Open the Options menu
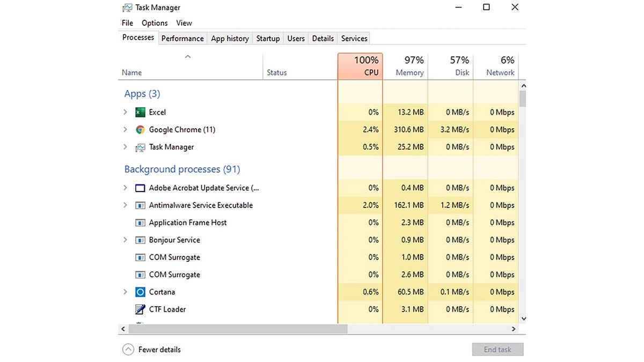644x362 pixels. click(x=154, y=23)
